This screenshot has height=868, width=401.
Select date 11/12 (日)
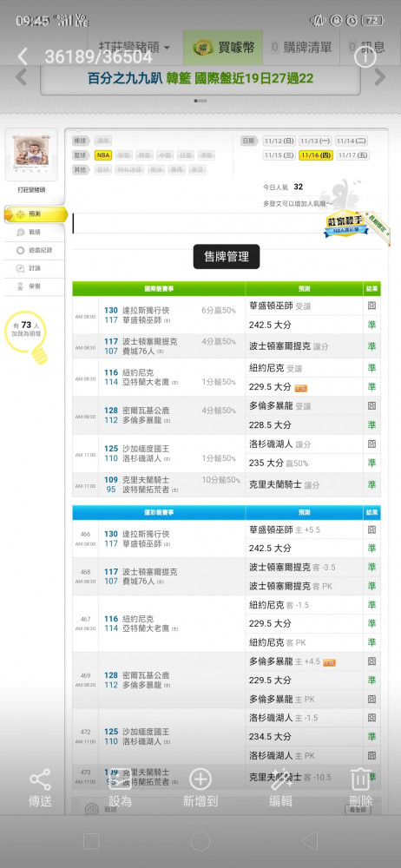click(x=279, y=141)
